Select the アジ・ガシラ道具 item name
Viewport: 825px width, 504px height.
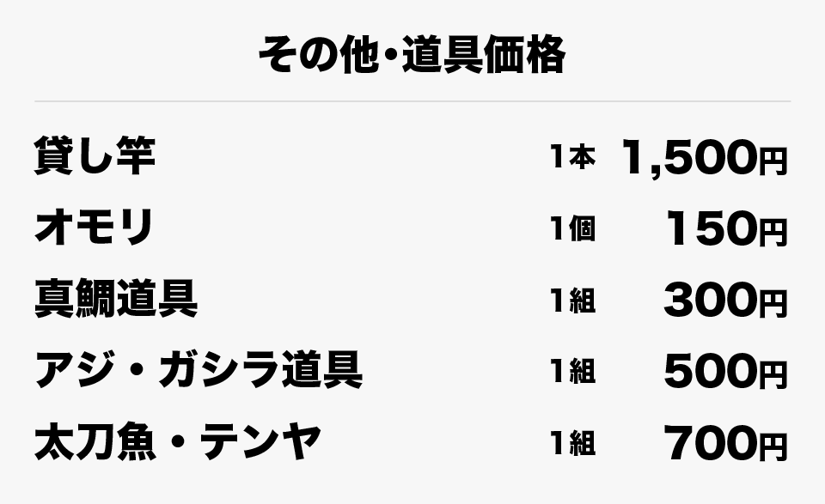(x=199, y=370)
